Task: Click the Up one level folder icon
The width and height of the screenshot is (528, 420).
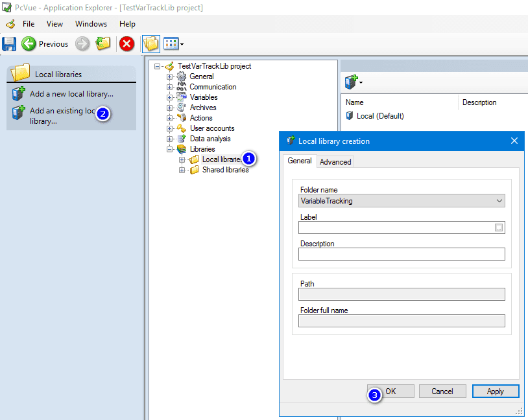Action: (103, 43)
